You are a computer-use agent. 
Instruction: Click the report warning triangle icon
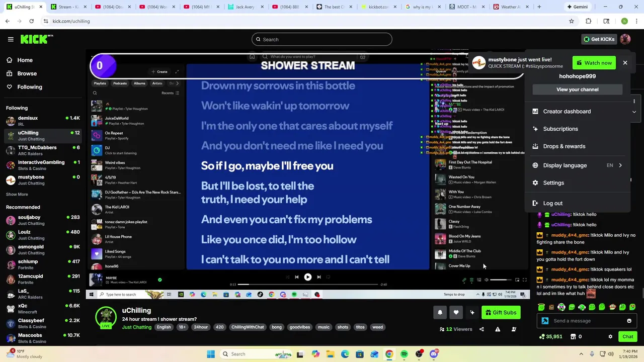click(x=498, y=329)
